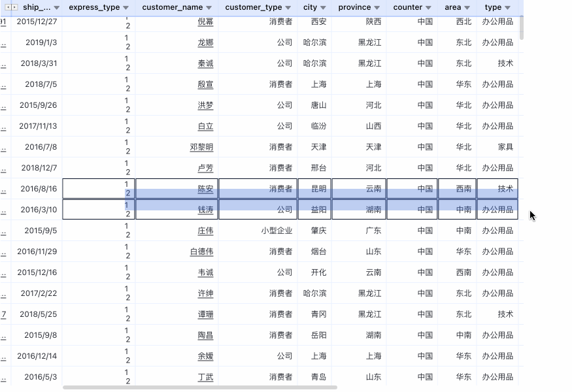Follow the 卢芳 customer name link

pos(205,168)
